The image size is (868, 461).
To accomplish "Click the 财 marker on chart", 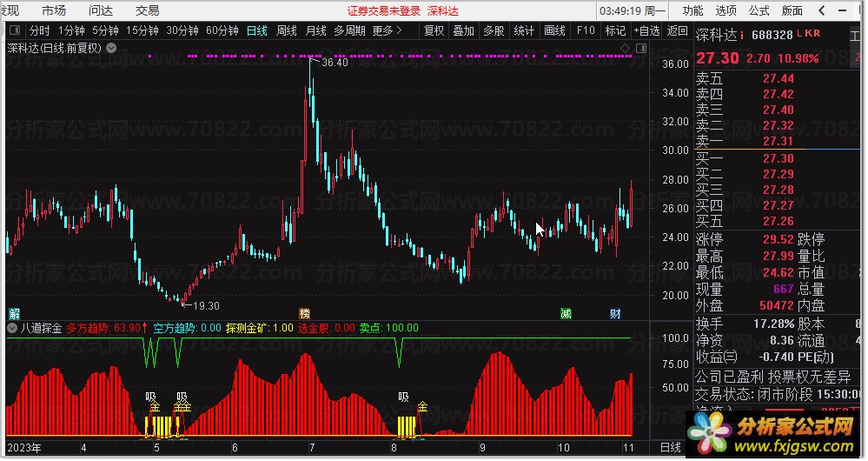I will 615,314.
